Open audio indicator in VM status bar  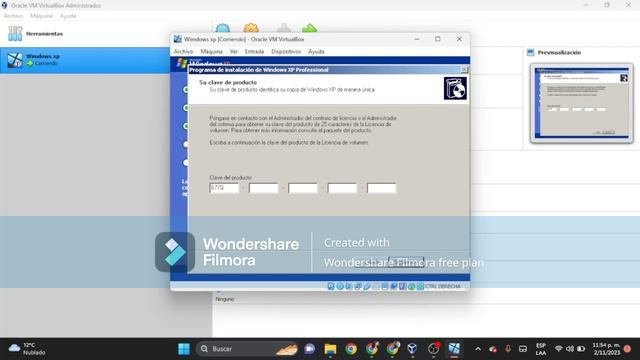(x=349, y=286)
